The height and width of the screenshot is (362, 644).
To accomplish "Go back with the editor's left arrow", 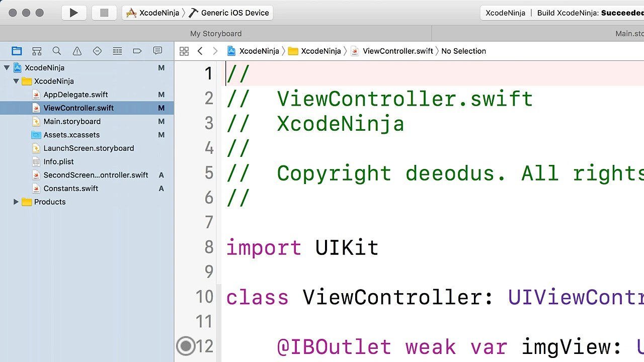I will (x=200, y=51).
